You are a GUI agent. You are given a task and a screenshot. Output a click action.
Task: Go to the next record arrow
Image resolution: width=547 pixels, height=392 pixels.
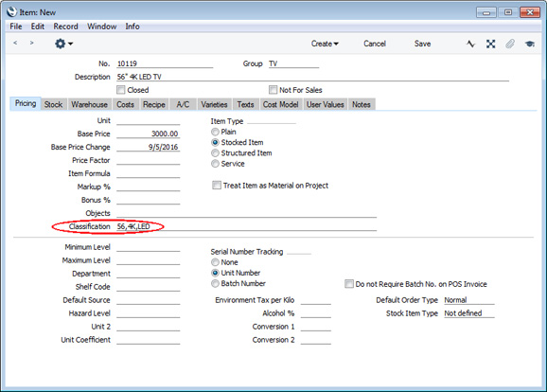[x=32, y=43]
